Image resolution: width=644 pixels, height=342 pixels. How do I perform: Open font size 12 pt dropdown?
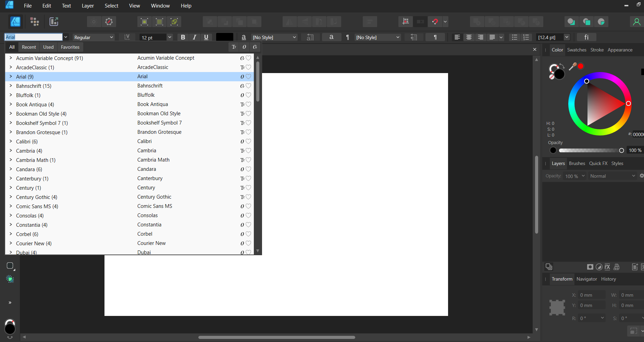click(x=170, y=37)
